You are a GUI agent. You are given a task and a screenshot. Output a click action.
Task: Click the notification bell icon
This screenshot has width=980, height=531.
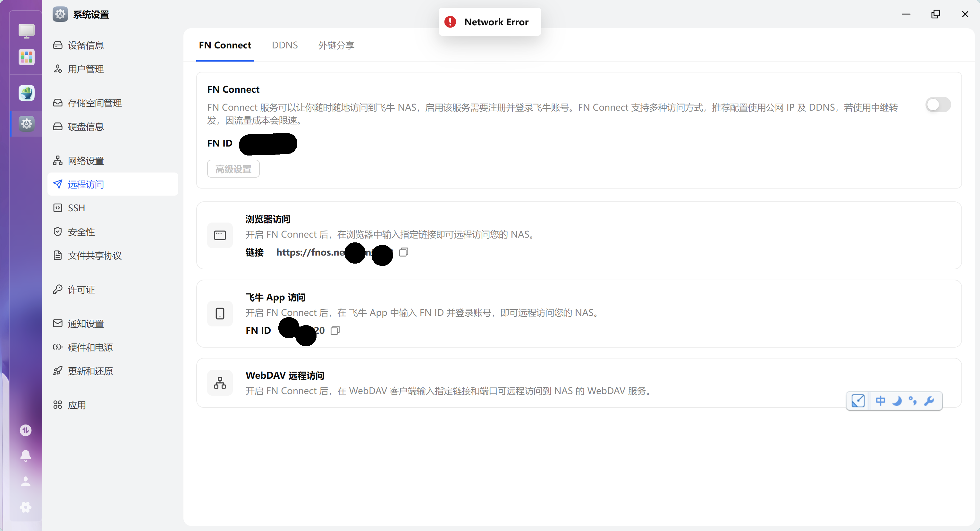(25, 455)
